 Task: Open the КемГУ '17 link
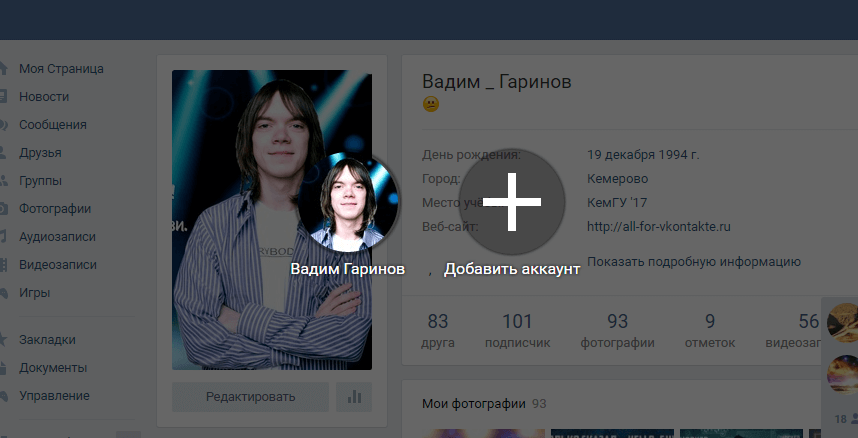point(617,203)
